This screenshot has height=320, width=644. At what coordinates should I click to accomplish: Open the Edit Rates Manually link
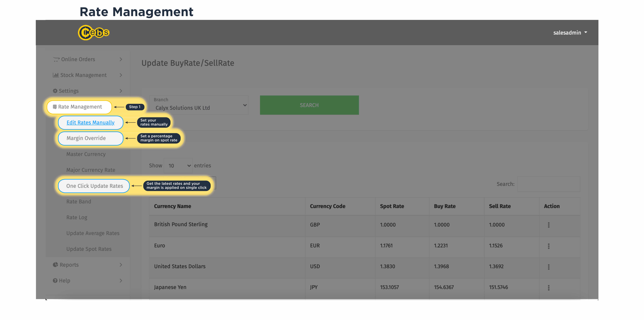point(90,123)
